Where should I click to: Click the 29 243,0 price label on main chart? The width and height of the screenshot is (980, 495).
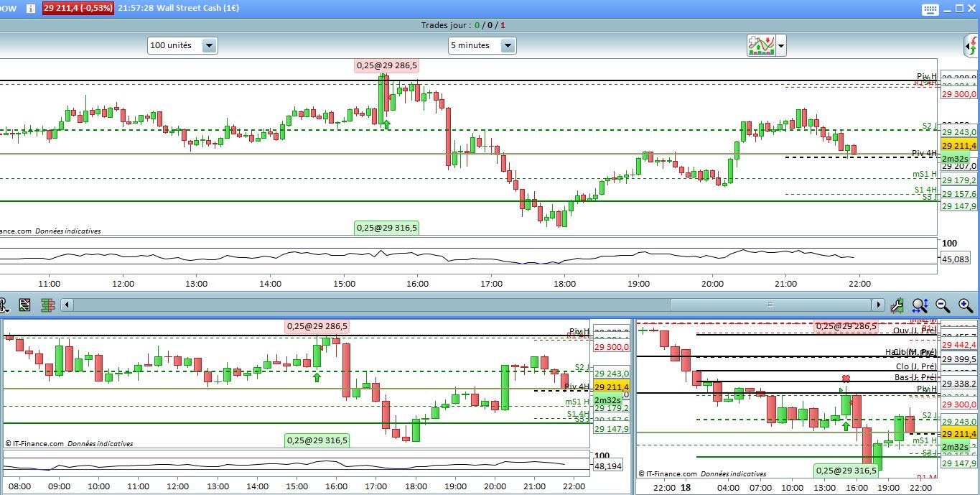tap(959, 132)
